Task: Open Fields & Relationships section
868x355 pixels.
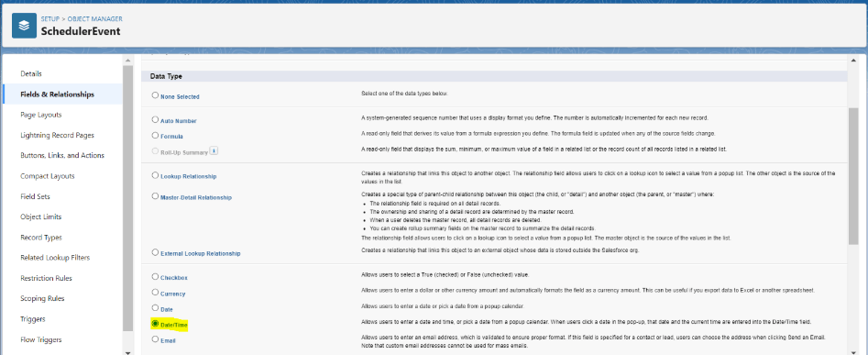Action: click(x=58, y=94)
